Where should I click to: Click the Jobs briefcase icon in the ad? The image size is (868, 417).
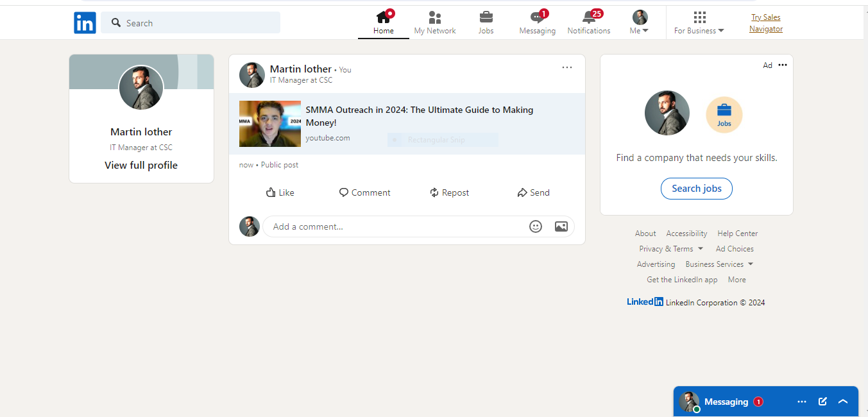point(724,115)
